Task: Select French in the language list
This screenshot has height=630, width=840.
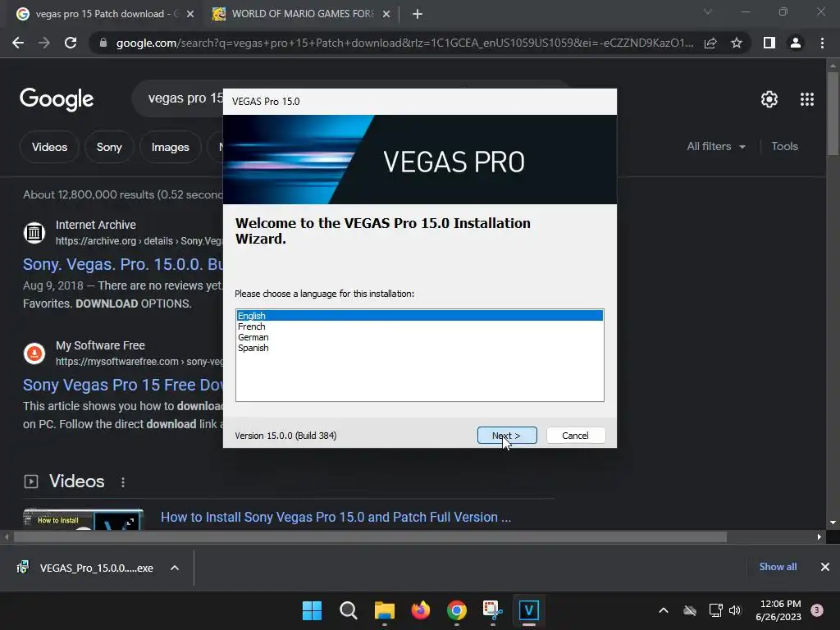Action: click(420, 326)
